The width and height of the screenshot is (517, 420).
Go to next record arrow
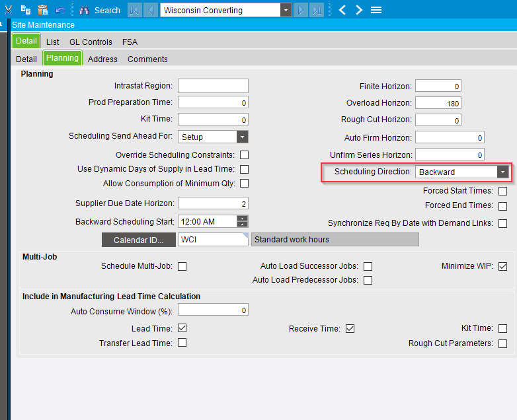pos(301,10)
